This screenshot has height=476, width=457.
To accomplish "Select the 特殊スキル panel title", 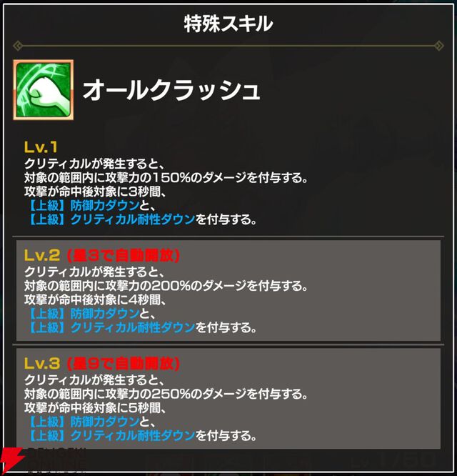I will click(x=228, y=24).
